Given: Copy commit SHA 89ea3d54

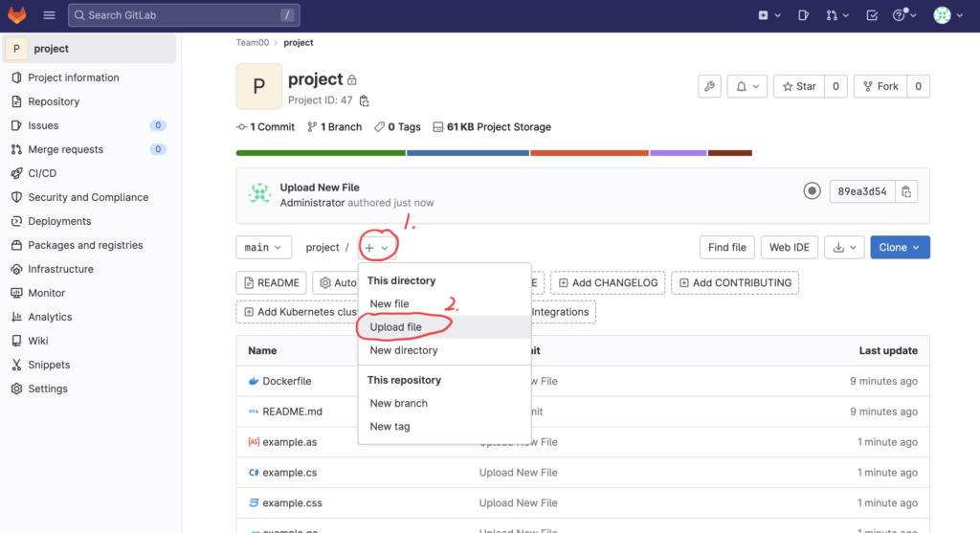Looking at the screenshot, I should (x=906, y=191).
